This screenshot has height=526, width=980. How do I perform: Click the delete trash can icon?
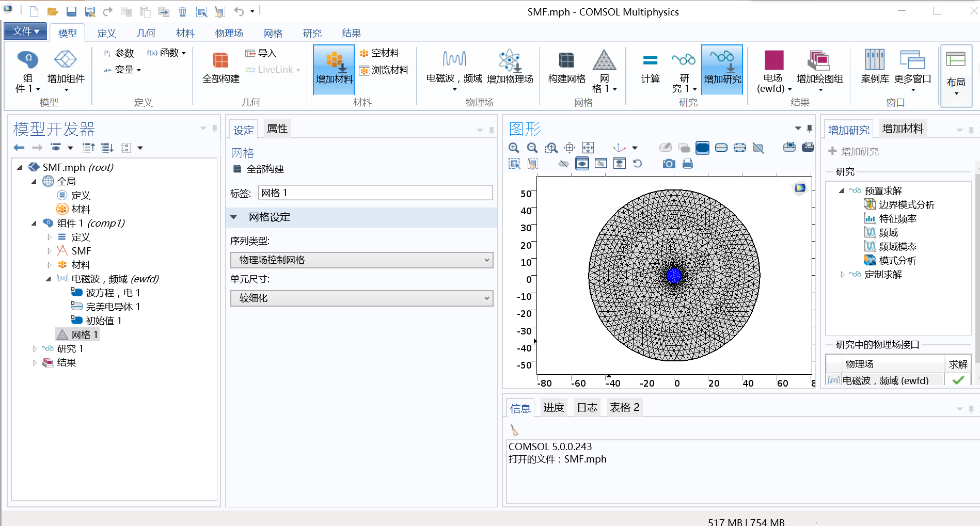click(182, 11)
